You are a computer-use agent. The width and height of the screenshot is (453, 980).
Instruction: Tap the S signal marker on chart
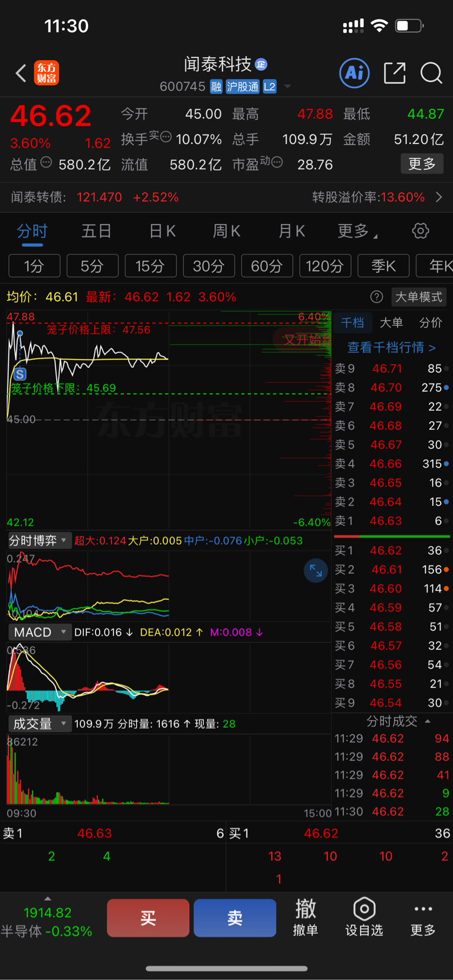point(20,374)
